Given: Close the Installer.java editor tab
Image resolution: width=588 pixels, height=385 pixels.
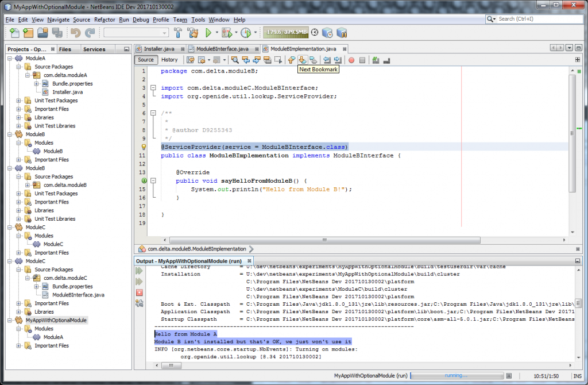Looking at the screenshot, I should (183, 49).
